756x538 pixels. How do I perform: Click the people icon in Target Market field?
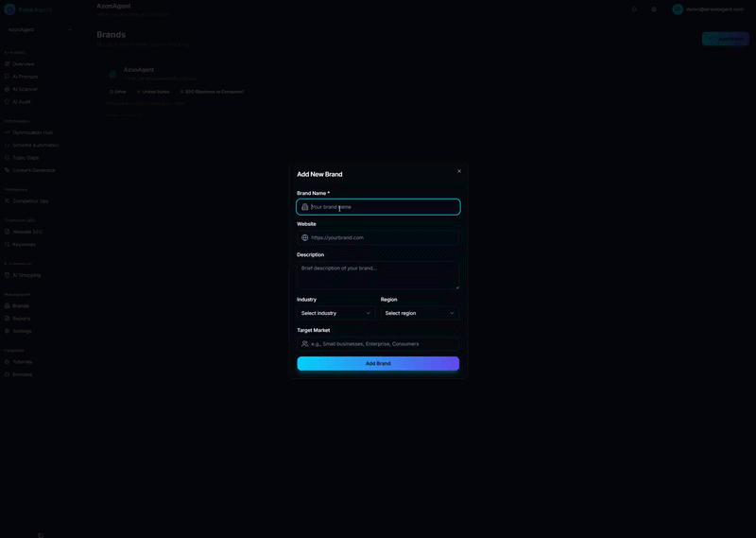[x=305, y=344]
